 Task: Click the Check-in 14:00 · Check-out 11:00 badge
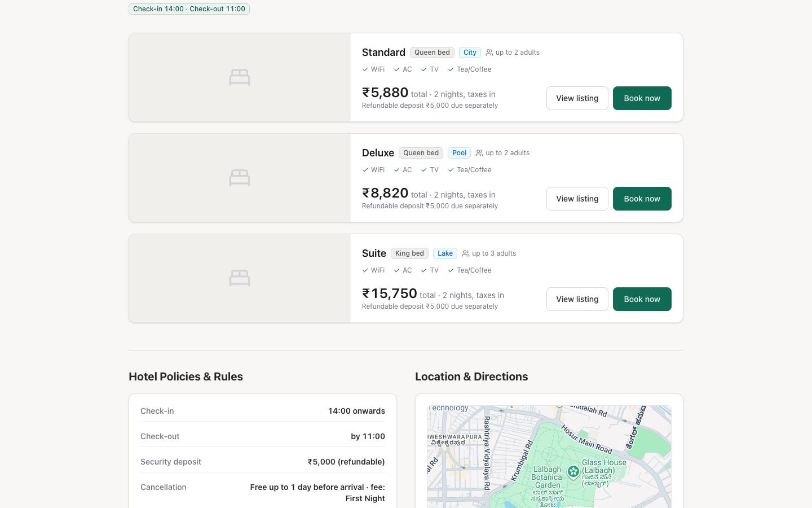[x=189, y=9]
